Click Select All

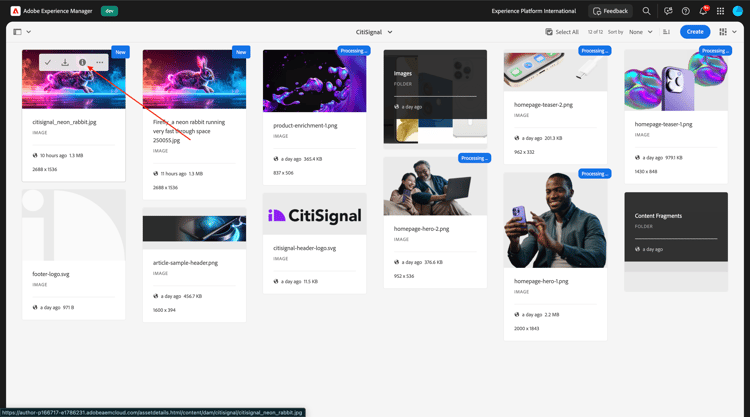point(562,32)
